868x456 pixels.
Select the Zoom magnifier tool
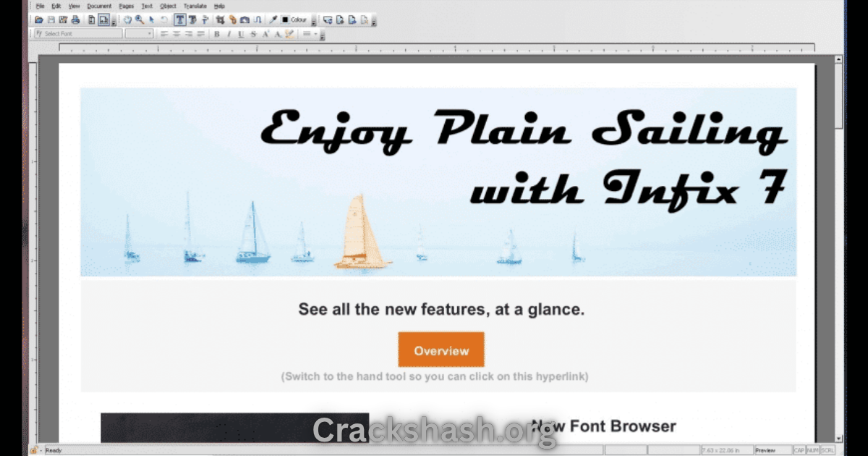coord(140,20)
